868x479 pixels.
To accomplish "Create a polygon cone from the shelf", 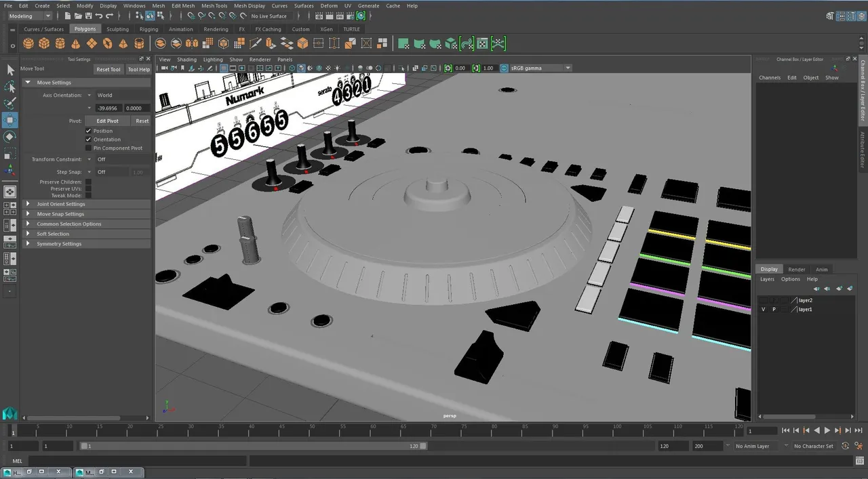I will 75,43.
